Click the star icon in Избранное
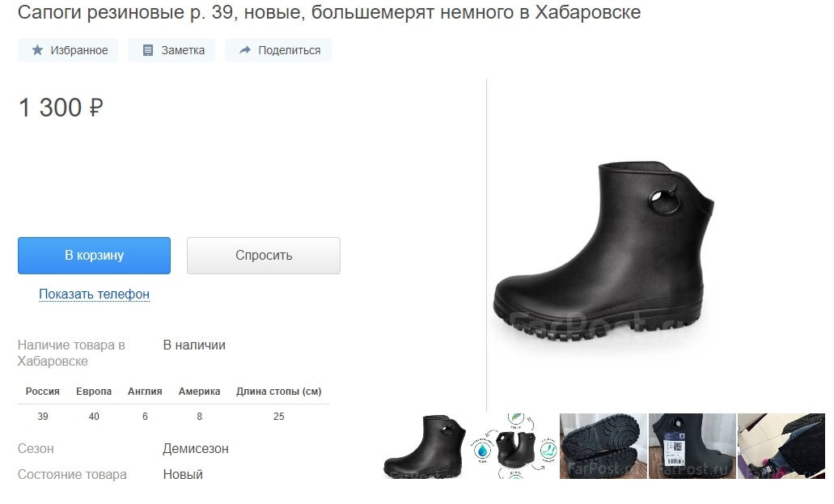The image size is (834, 504). pyautogui.click(x=37, y=50)
